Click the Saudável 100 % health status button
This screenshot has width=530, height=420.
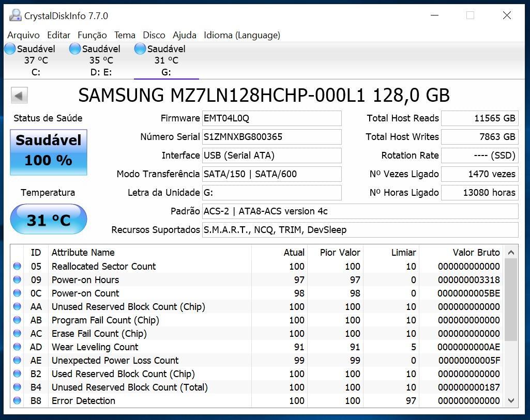coord(48,152)
